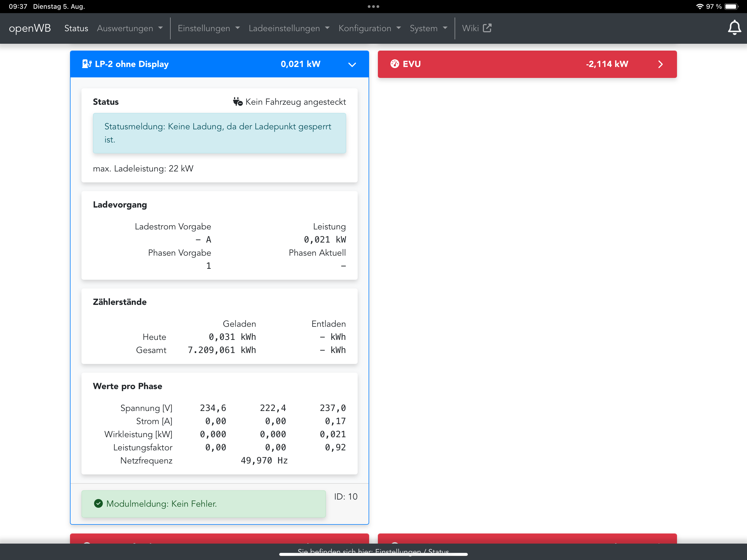The width and height of the screenshot is (747, 560).
Task: Click the Statusmeldung info box
Action: tap(219, 133)
